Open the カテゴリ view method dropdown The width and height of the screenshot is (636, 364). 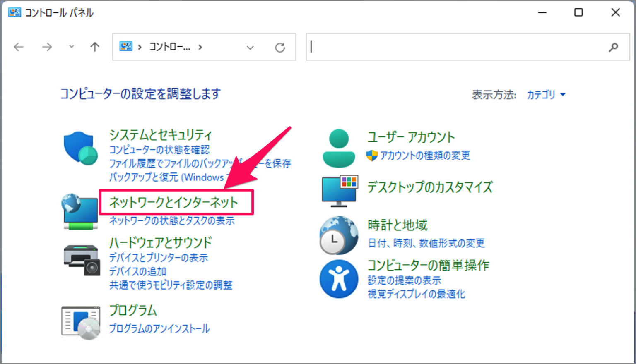tap(546, 95)
